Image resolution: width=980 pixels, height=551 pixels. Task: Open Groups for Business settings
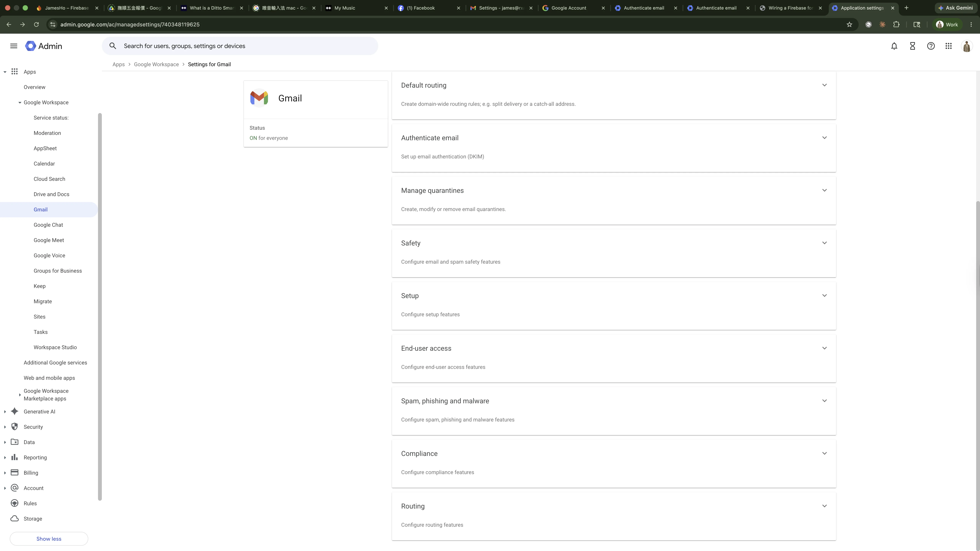pos(57,271)
